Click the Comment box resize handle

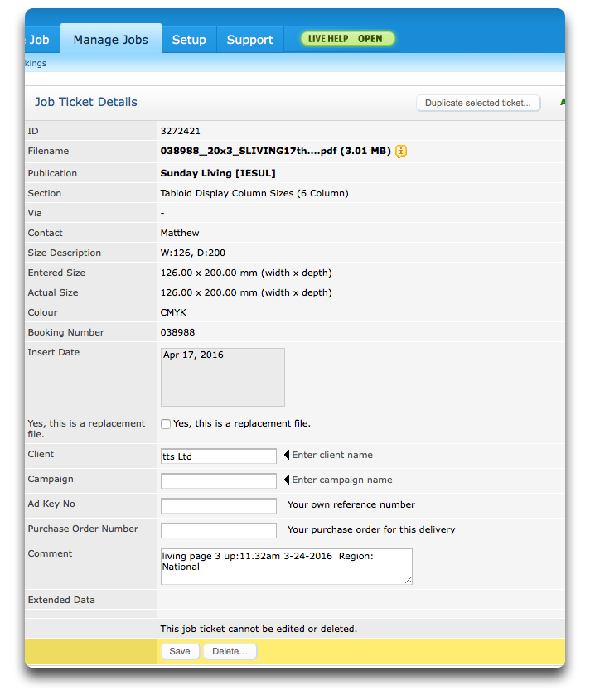pos(408,580)
